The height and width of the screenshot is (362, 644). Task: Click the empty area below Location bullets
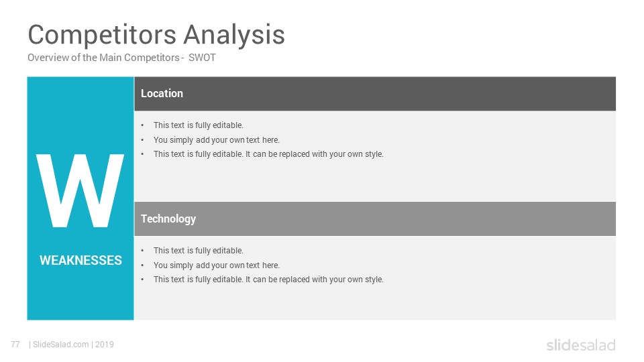375,180
